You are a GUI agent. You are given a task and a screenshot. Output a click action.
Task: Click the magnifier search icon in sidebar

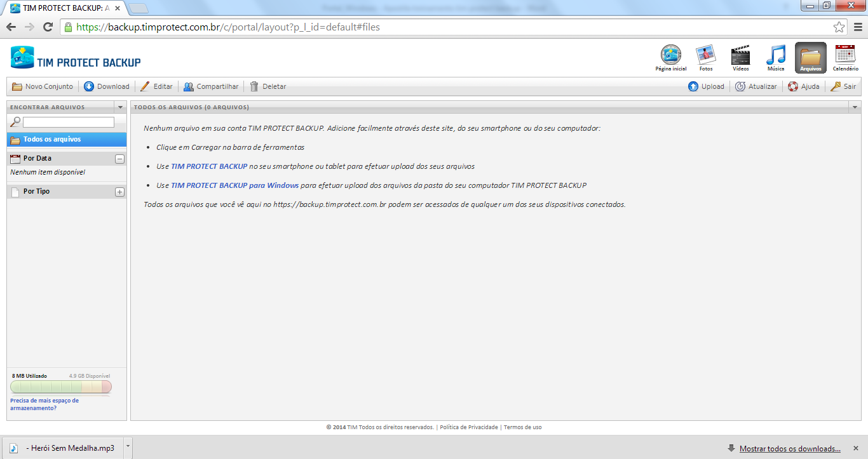coord(15,122)
